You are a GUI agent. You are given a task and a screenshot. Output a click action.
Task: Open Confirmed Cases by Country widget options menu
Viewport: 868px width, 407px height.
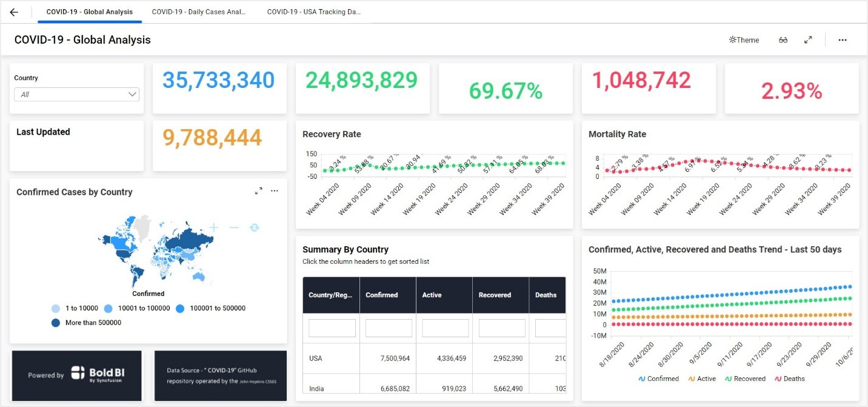click(x=274, y=190)
